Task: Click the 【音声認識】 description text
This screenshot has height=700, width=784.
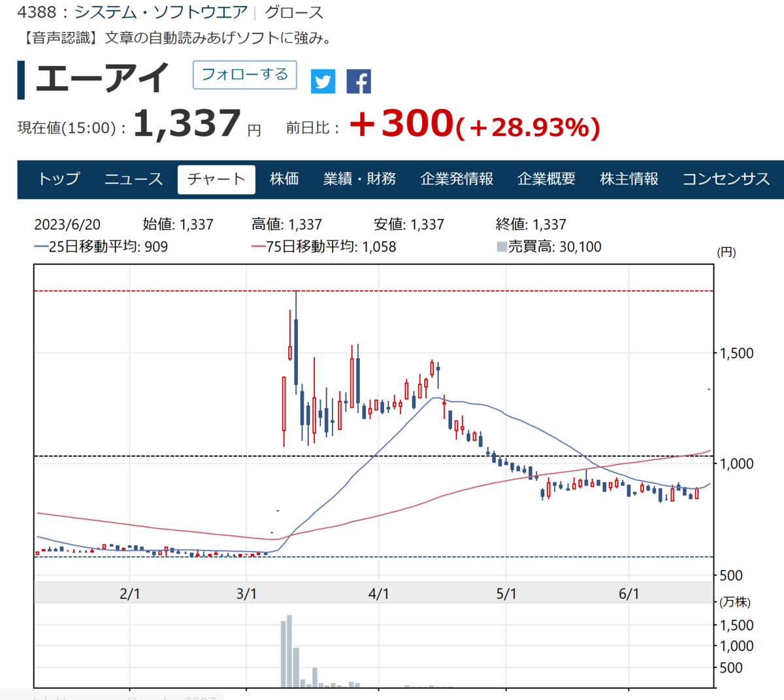Action: (178, 38)
